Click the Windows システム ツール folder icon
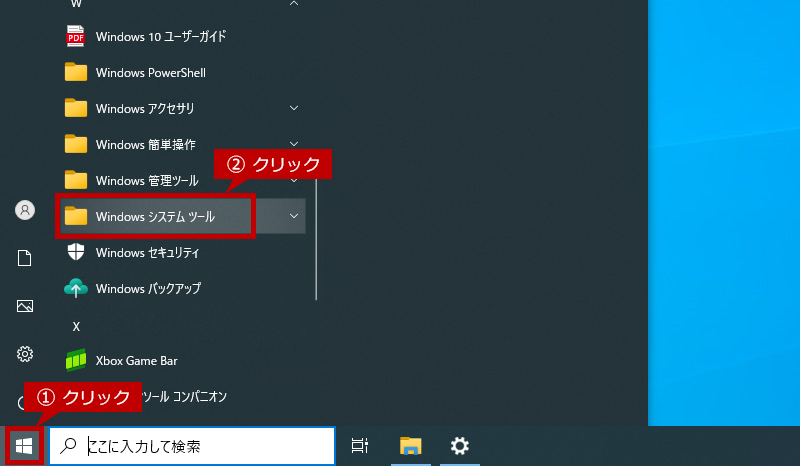Image resolution: width=800 pixels, height=466 pixels. (x=76, y=216)
